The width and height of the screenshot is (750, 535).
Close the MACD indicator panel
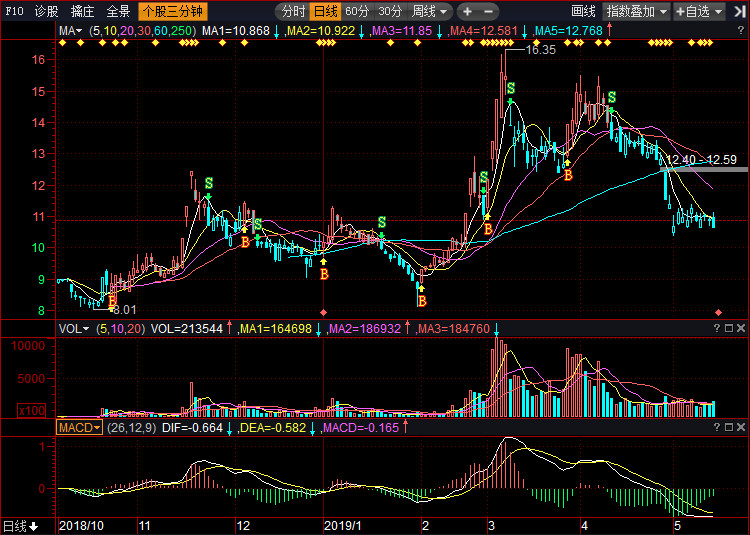coord(741,427)
